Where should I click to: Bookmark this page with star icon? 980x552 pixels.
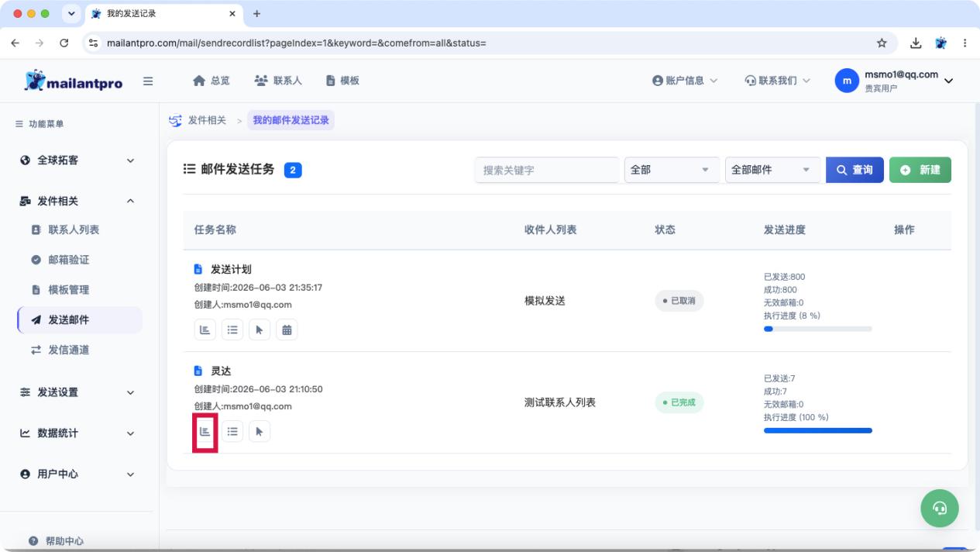click(x=882, y=43)
